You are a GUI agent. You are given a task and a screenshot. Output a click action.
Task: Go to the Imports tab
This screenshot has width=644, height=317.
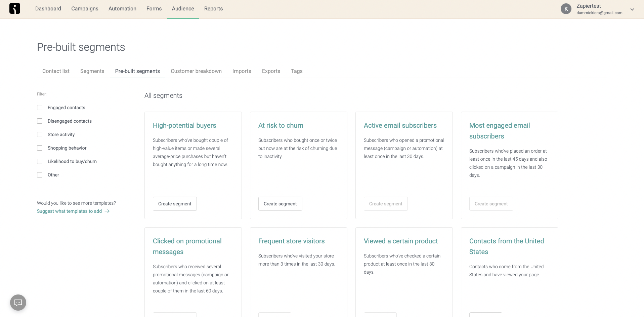[242, 71]
